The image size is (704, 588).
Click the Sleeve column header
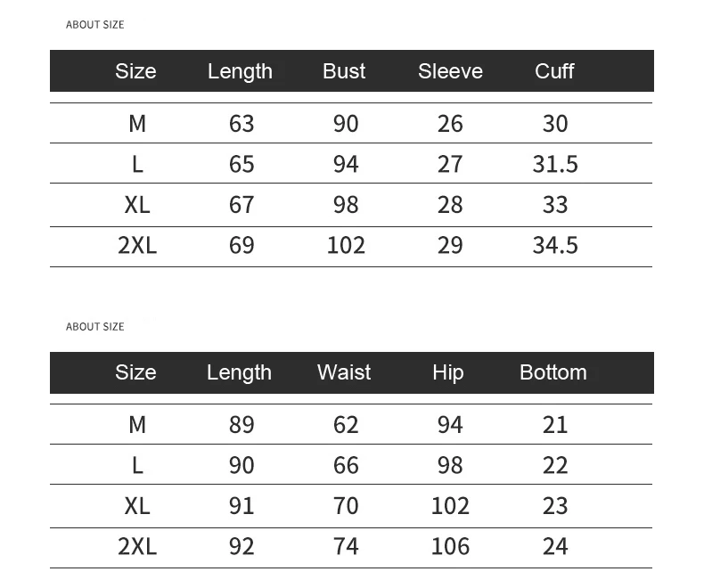pyautogui.click(x=450, y=71)
